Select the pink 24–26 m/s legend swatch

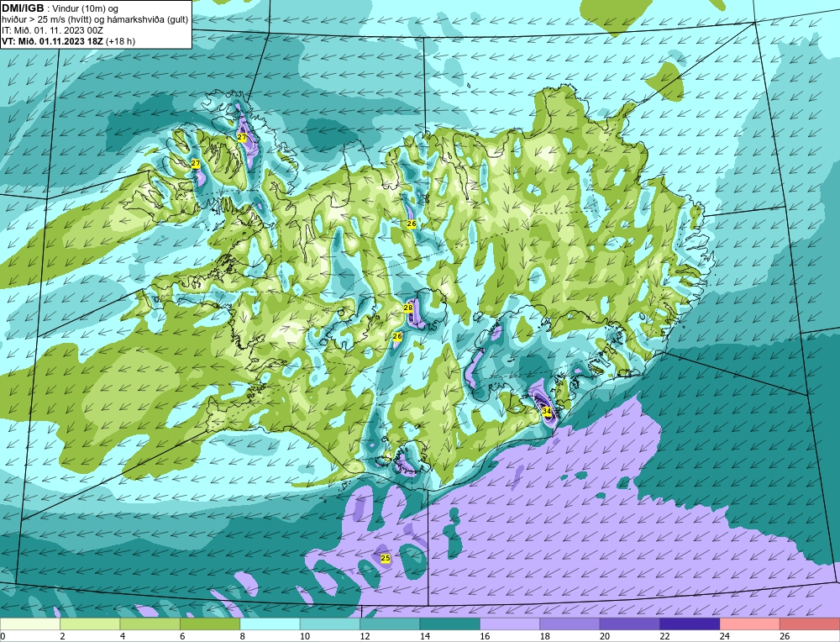750,624
